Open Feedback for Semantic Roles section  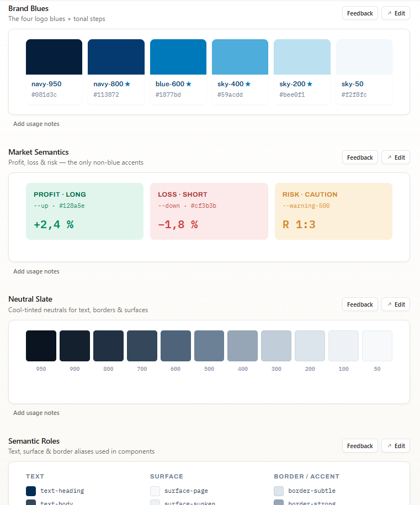click(360, 446)
